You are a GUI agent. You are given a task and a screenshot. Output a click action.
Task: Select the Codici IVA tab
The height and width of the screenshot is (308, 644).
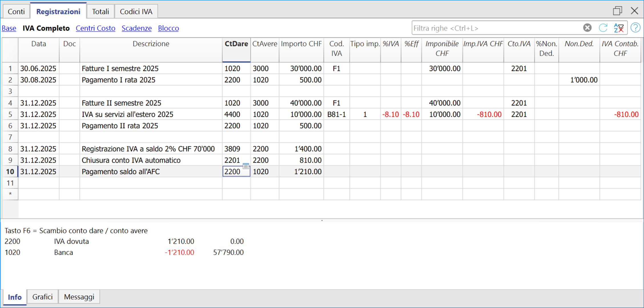coord(136,11)
